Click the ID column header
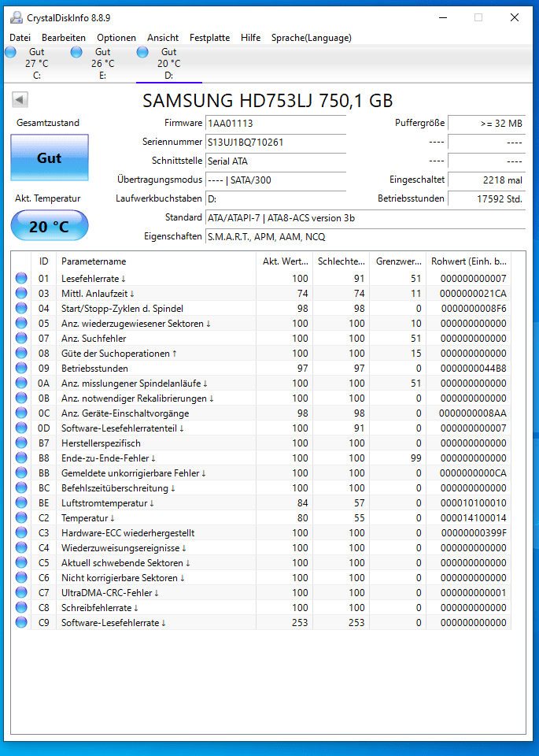This screenshot has width=539, height=756. coord(44,261)
